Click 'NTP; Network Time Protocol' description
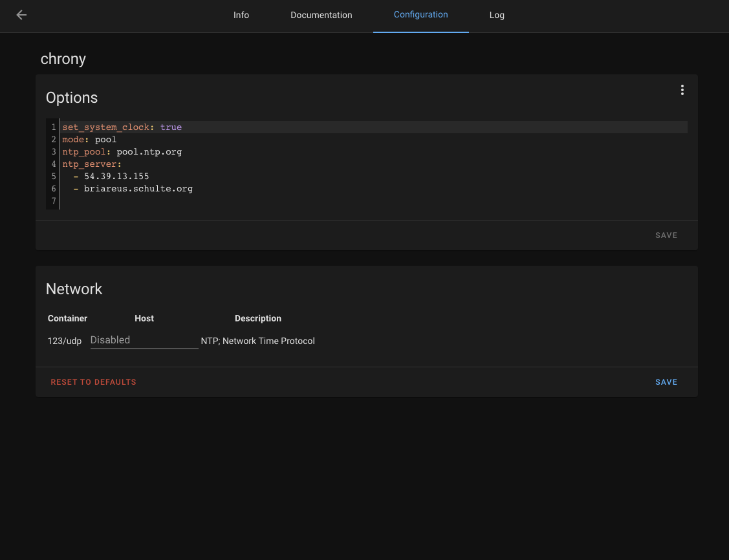 pos(257,341)
